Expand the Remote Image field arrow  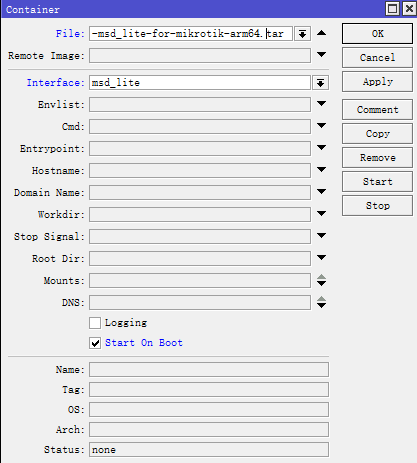click(321, 54)
